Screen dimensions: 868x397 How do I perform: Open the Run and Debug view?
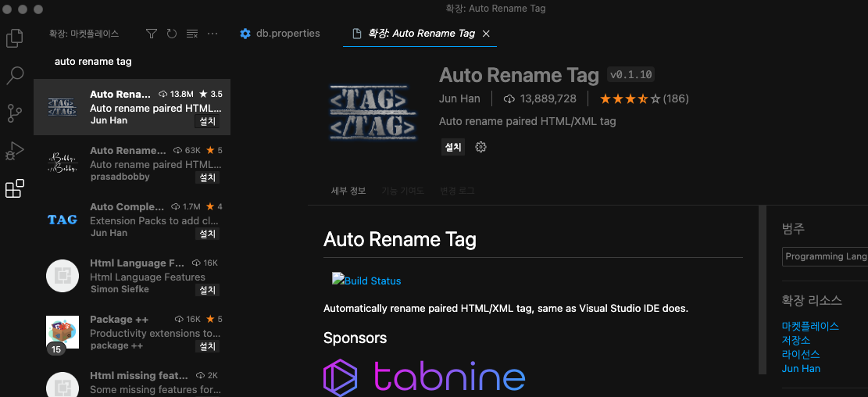click(x=14, y=151)
